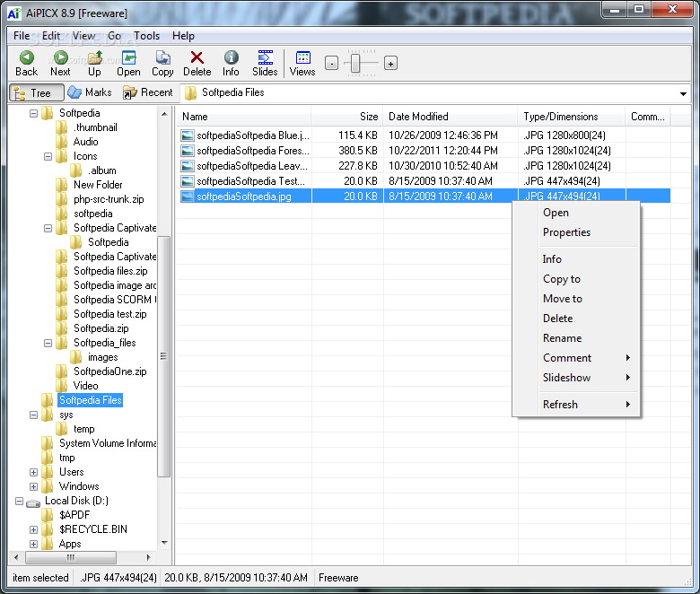Collapse the Softpedia tree folder
This screenshot has width=700, height=594.
pyautogui.click(x=33, y=113)
